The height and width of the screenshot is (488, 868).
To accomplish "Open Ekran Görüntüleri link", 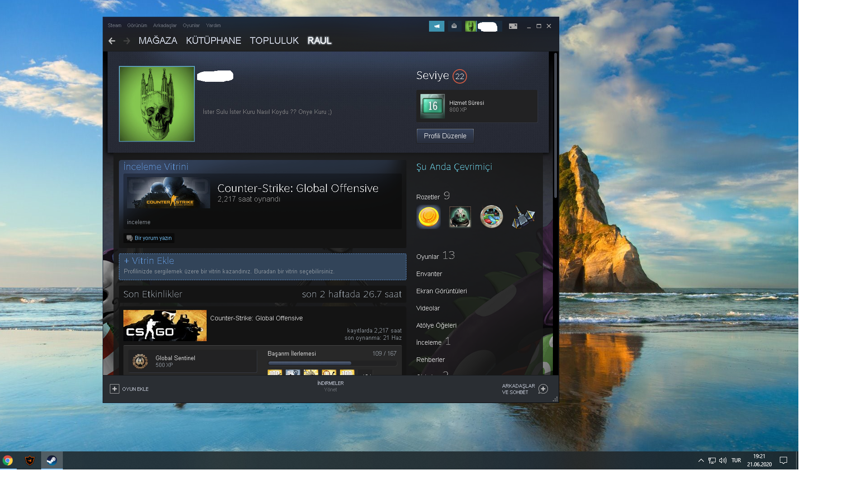I will coord(442,291).
